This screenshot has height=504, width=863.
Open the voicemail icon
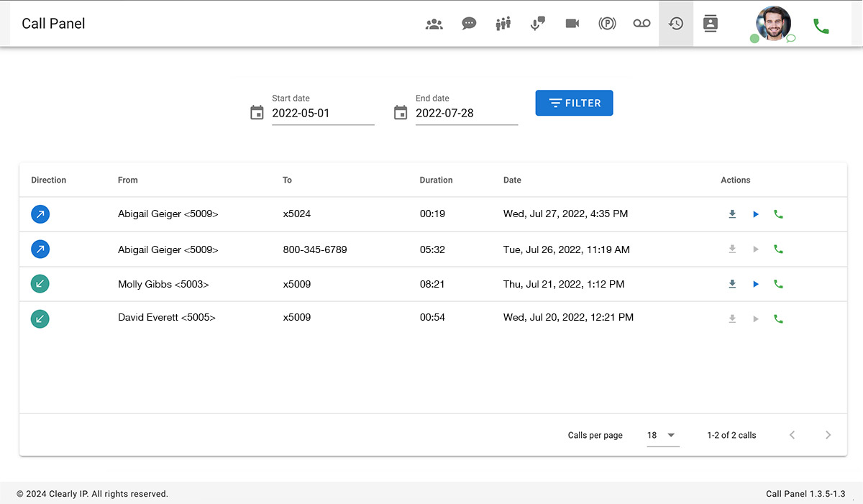click(x=641, y=24)
